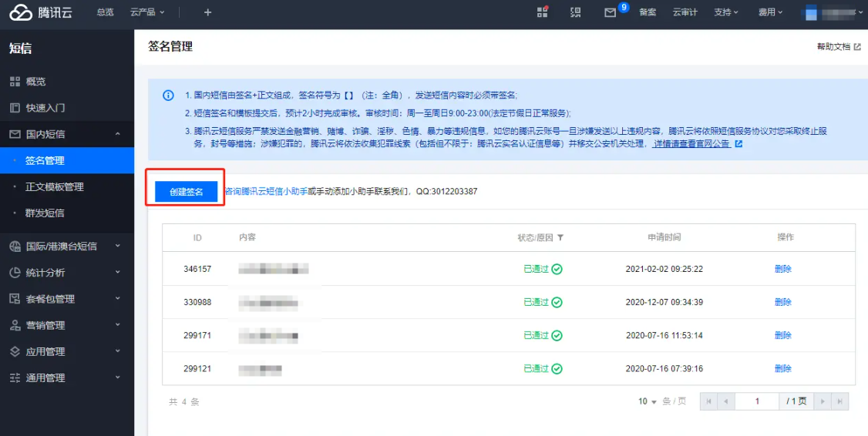Image resolution: width=868 pixels, height=436 pixels.
Task: Open the mail messages icon with badge 9
Action: coord(610,12)
